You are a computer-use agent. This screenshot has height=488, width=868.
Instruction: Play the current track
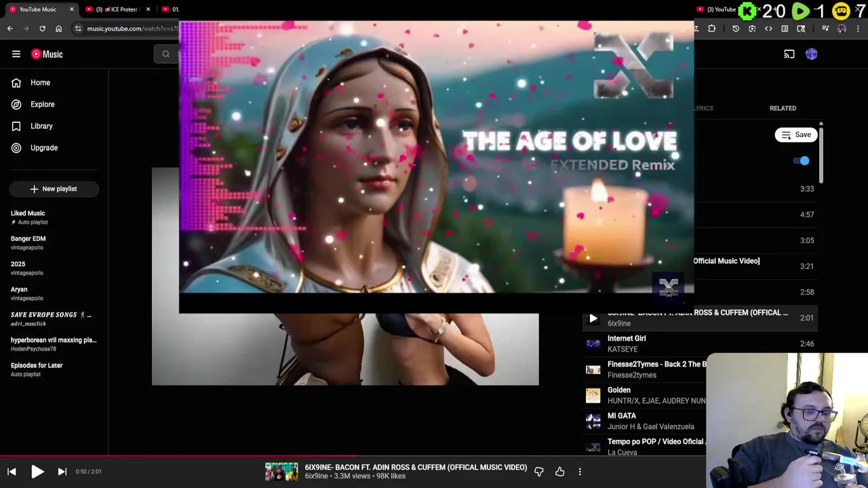[37, 472]
